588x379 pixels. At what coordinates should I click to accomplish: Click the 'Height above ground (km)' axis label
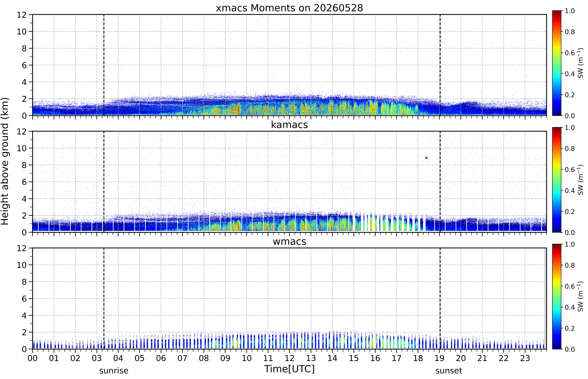click(x=5, y=161)
